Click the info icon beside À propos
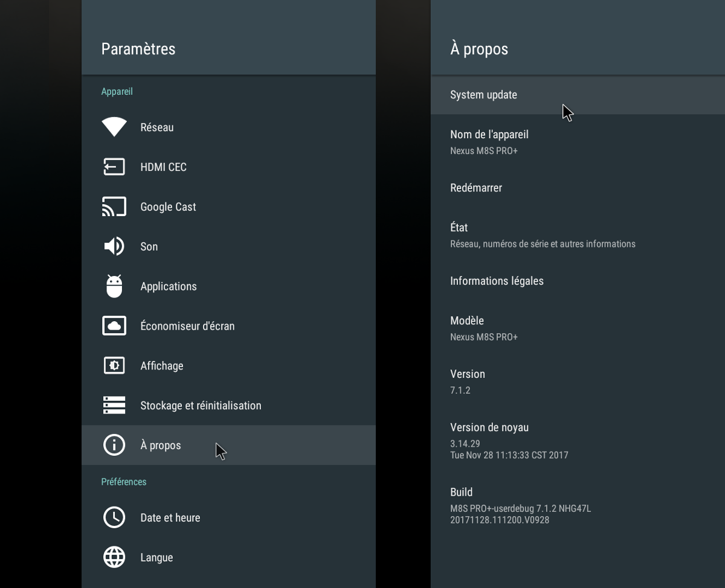The width and height of the screenshot is (725, 588). 114,445
